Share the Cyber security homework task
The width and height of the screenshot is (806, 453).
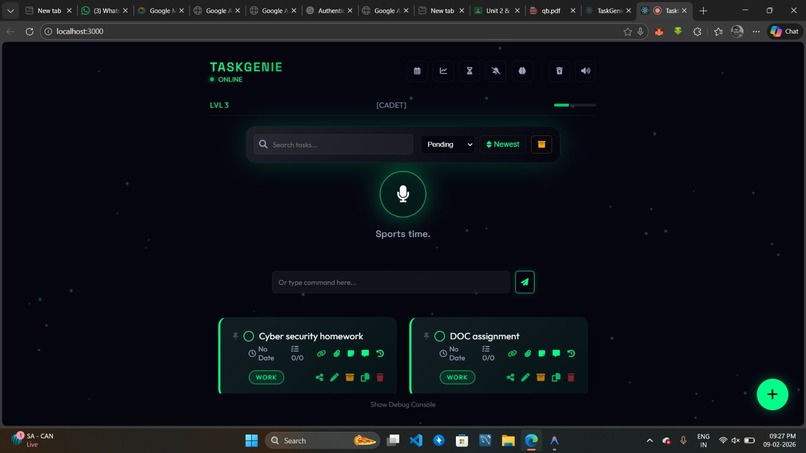[x=319, y=377]
